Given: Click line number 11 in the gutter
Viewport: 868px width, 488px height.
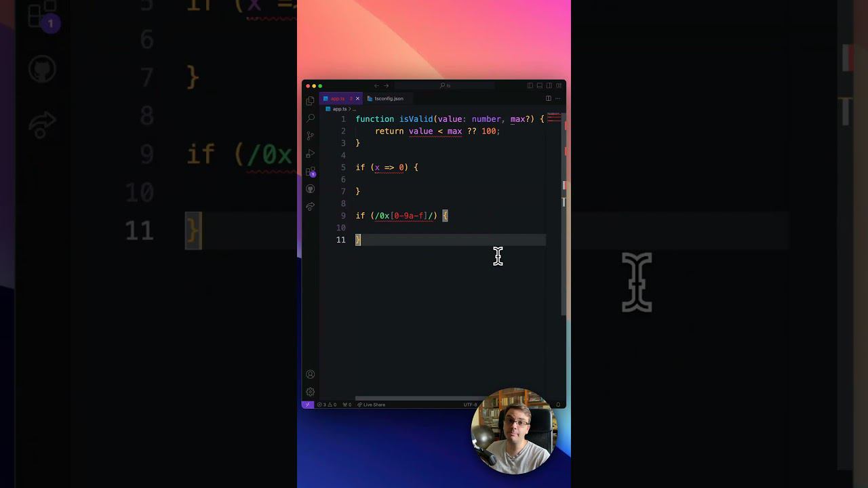Looking at the screenshot, I should 340,240.
